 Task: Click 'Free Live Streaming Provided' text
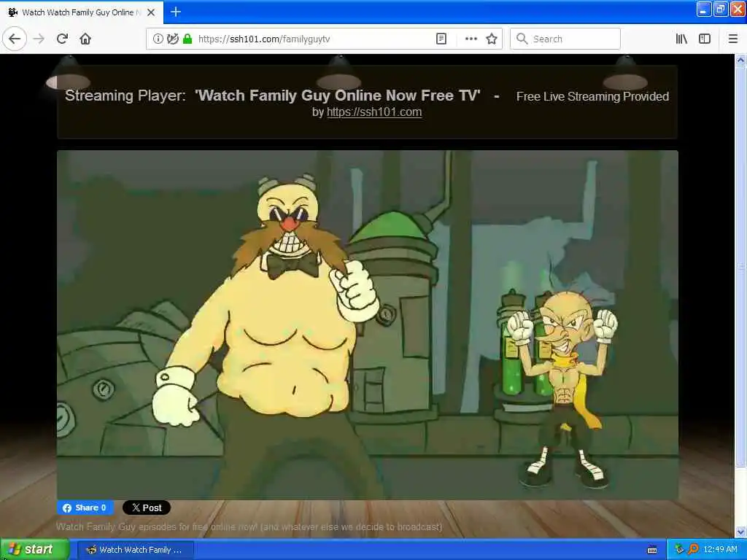click(592, 97)
